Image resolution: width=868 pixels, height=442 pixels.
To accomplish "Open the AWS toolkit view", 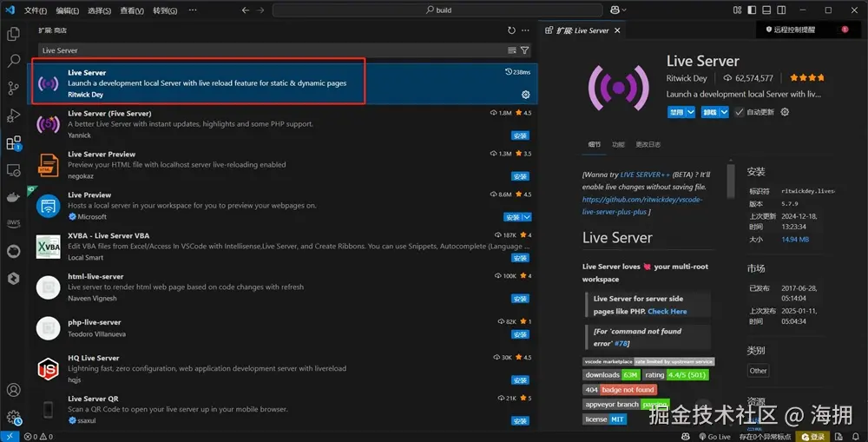I will click(13, 223).
